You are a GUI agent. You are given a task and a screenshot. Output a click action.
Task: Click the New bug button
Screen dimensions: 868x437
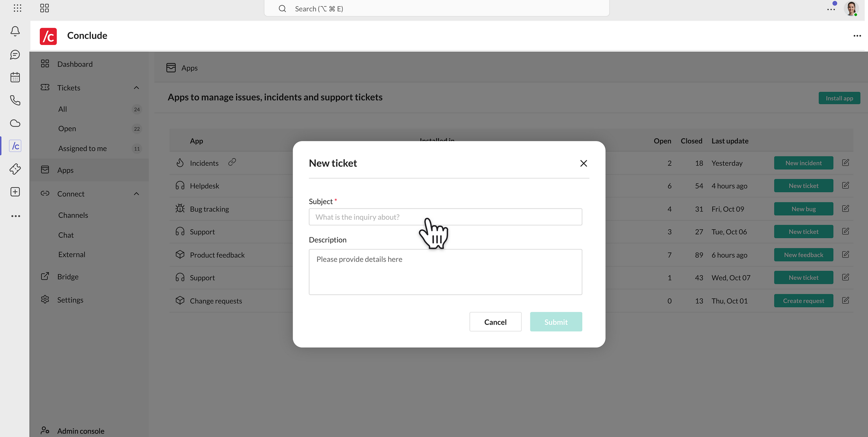(x=803, y=209)
